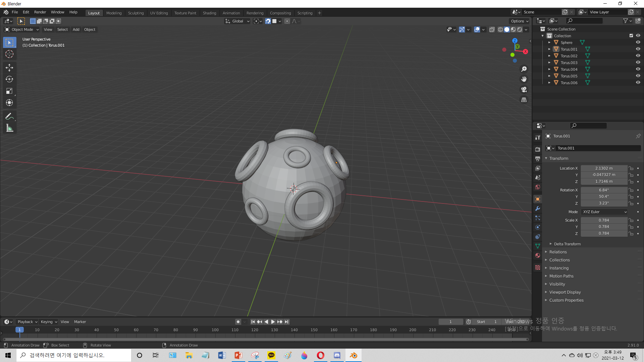Click the Options button in header

519,21
